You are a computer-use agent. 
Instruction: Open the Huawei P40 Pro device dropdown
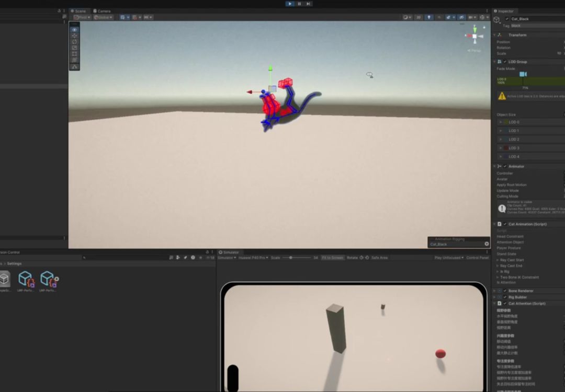(x=253, y=258)
